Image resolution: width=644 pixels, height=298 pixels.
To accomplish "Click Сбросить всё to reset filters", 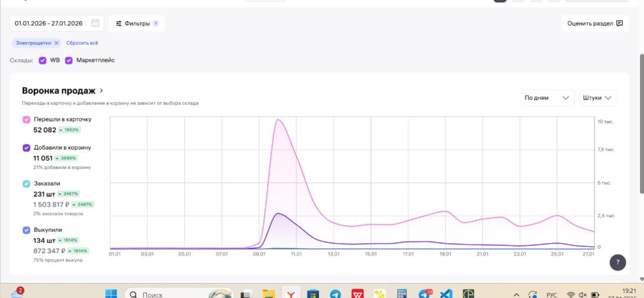I will (82, 43).
